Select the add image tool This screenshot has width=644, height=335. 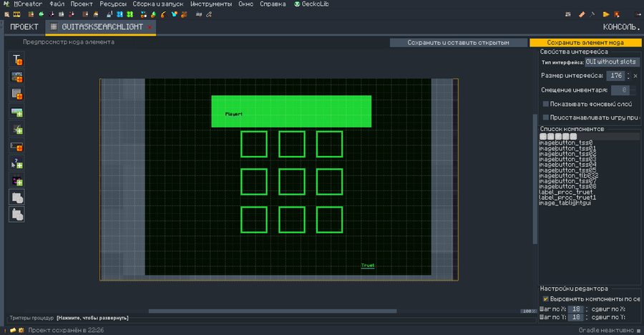(x=17, y=77)
